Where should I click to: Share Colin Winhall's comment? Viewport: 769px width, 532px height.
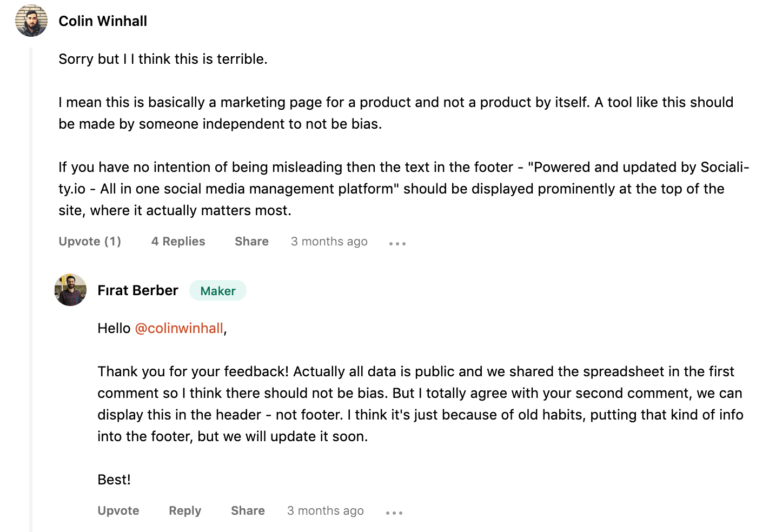point(251,242)
